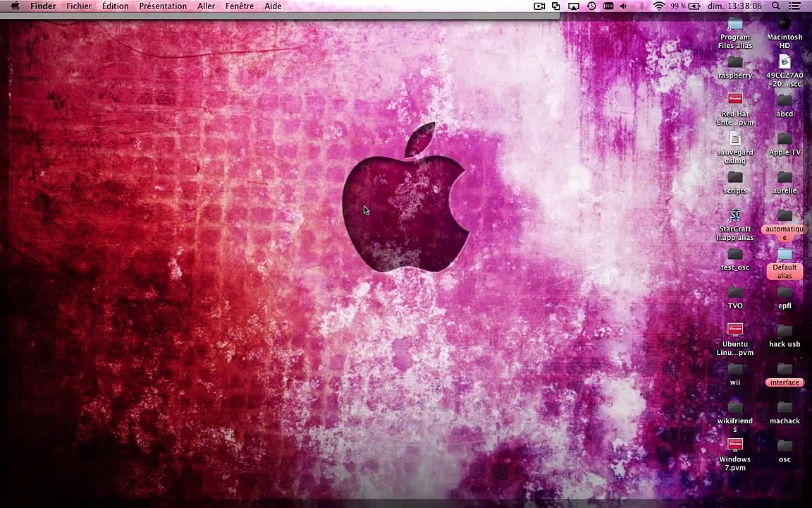The width and height of the screenshot is (812, 508).
Task: Click the screen recording camera menu bar icon
Action: point(539,6)
